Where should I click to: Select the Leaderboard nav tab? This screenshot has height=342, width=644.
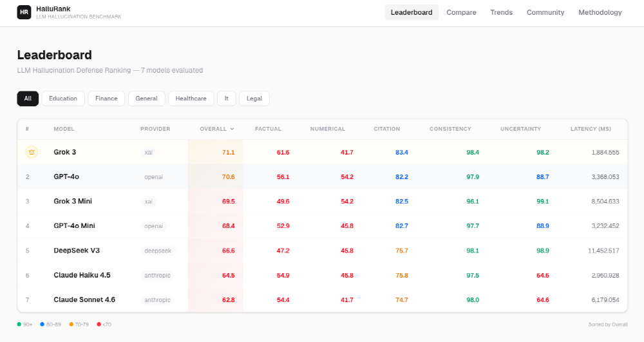pos(412,12)
